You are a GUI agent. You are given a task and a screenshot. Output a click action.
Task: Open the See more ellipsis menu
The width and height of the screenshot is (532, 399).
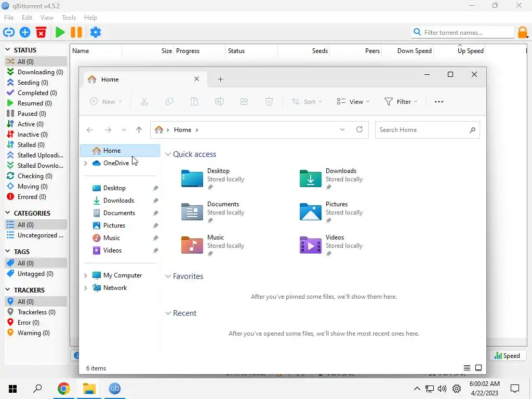[439, 102]
